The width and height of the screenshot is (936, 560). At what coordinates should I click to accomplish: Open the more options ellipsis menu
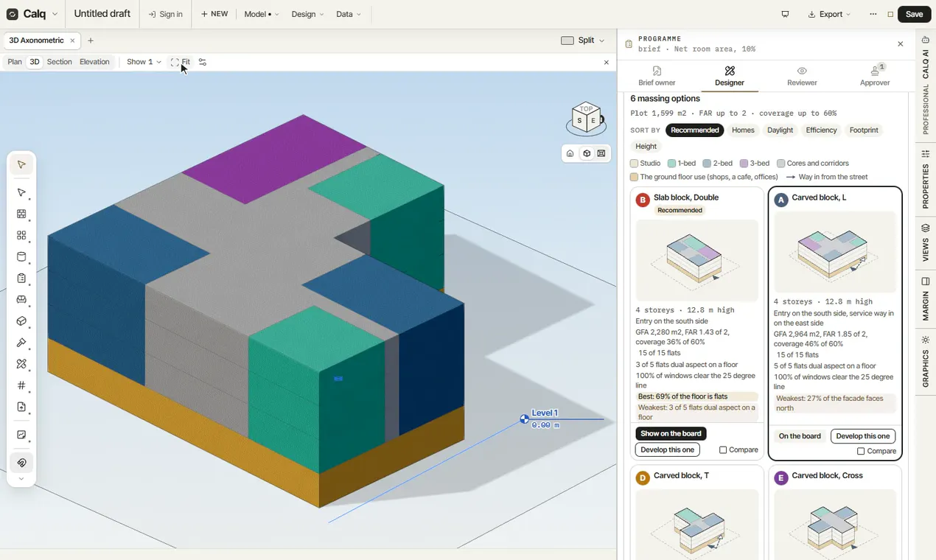873,14
